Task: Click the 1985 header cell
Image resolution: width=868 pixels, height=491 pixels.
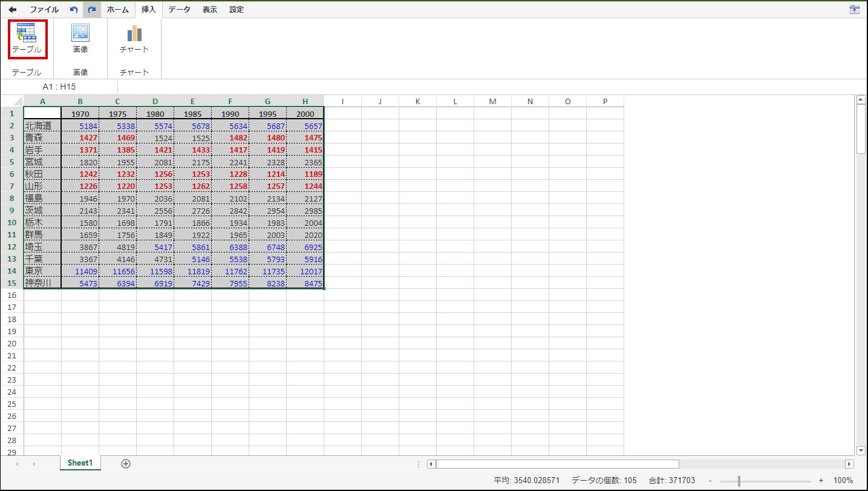Action: pyautogui.click(x=192, y=113)
